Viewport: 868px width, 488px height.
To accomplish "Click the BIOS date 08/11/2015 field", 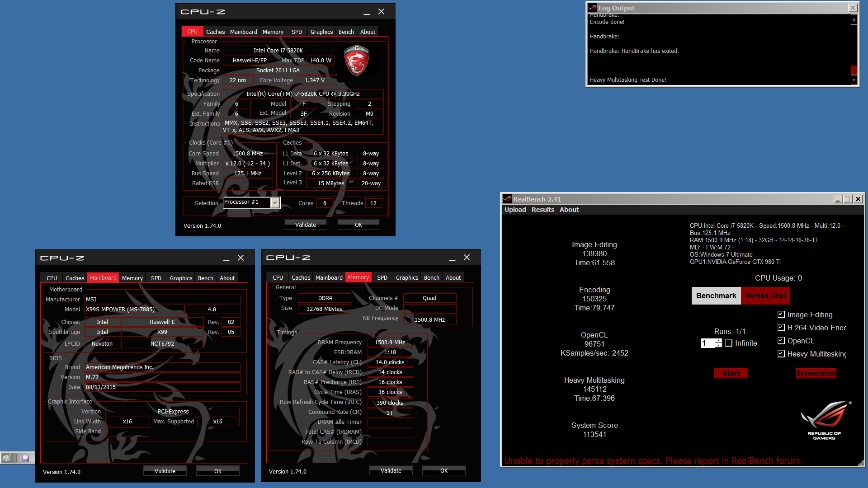I will pos(162,387).
